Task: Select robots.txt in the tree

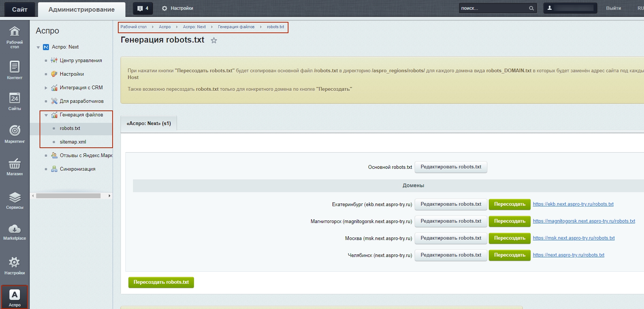Action: [x=70, y=128]
